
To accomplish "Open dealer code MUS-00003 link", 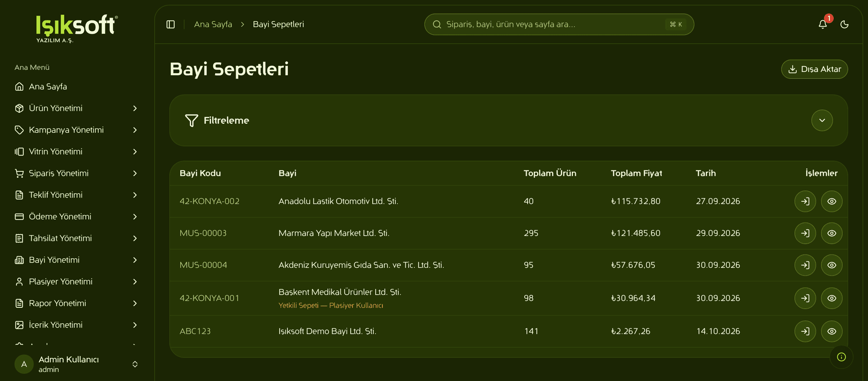I will [x=203, y=233].
